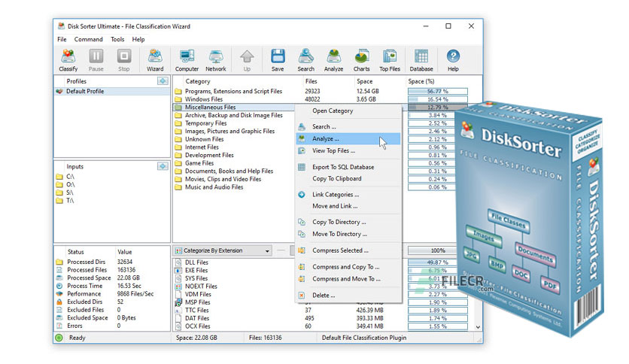Select the C:\ input folder

pyautogui.click(x=65, y=177)
